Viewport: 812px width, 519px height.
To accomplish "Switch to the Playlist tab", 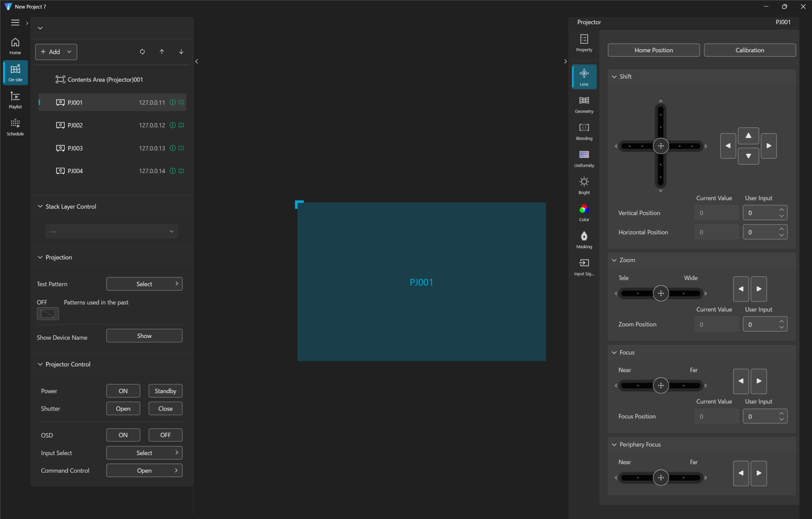I will pyautogui.click(x=15, y=100).
